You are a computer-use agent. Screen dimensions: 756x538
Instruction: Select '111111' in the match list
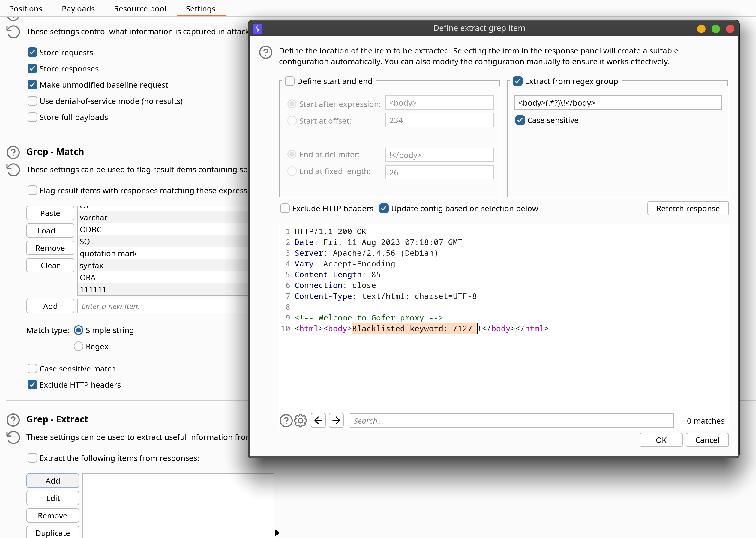(163, 289)
